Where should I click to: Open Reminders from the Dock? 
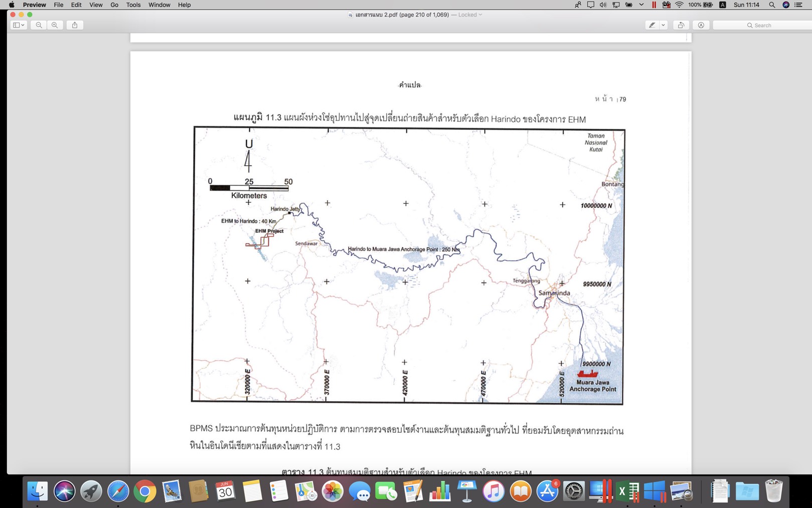pos(279,491)
